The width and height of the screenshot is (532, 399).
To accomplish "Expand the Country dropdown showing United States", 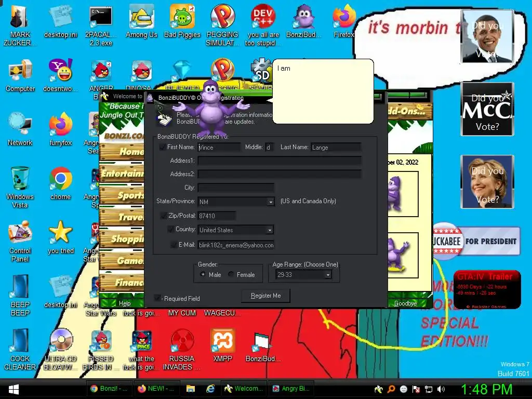I will (x=270, y=230).
